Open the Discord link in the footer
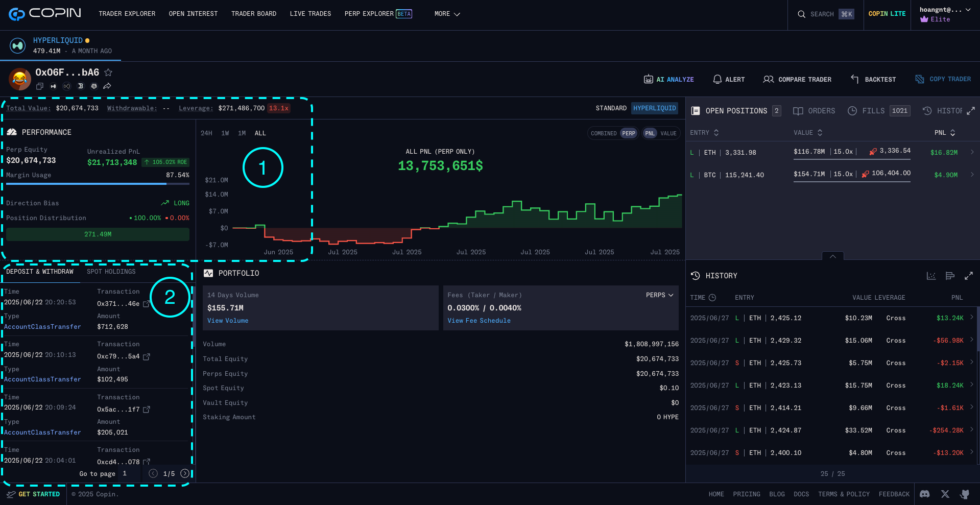This screenshot has height=505, width=980. [925, 494]
